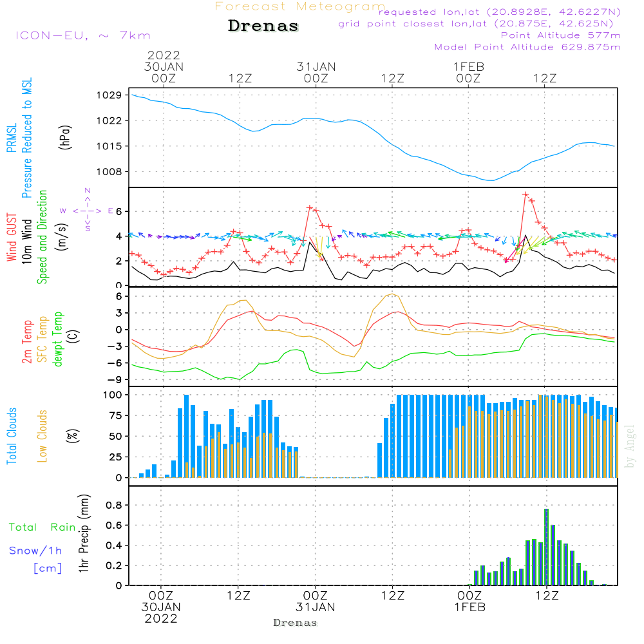Viewport: 644px width, 644px height.
Task: Select the red Wind GUST axis label
Action: pyautogui.click(x=12, y=238)
